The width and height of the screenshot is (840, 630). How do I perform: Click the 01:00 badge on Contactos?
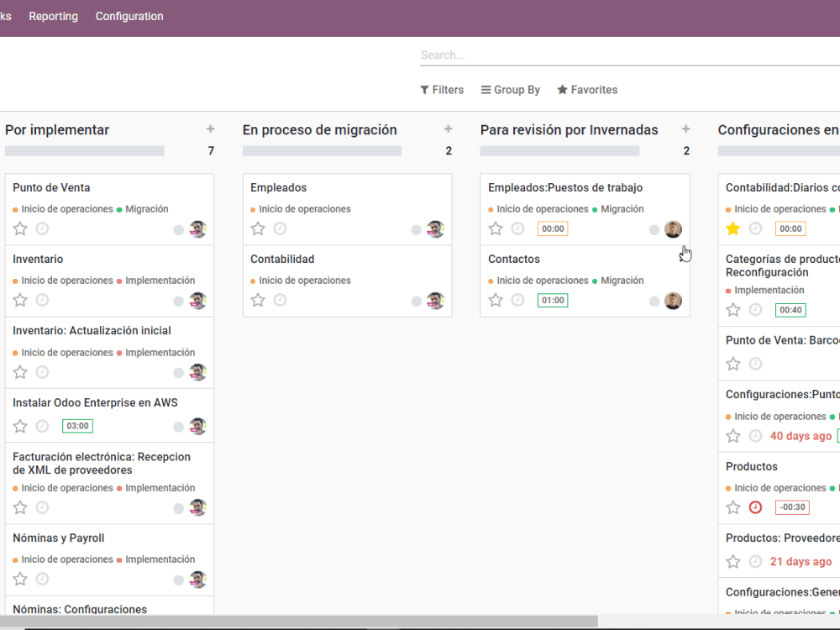point(553,301)
